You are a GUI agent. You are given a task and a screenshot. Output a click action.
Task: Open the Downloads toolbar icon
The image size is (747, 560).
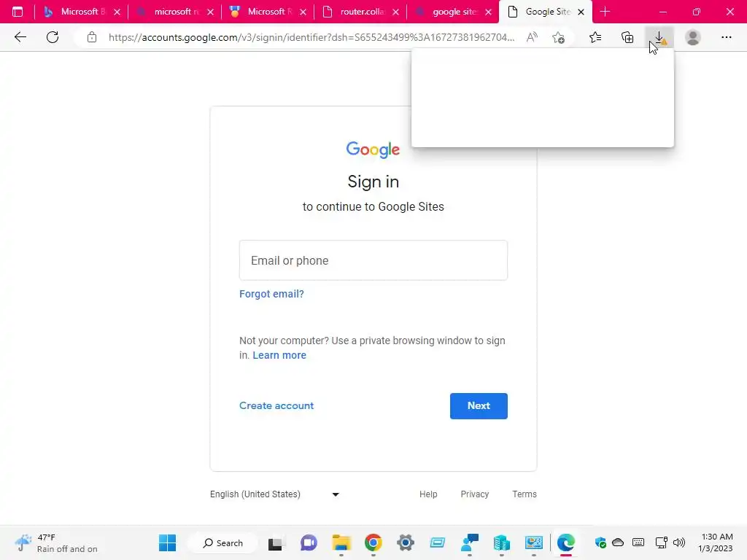pyautogui.click(x=659, y=37)
